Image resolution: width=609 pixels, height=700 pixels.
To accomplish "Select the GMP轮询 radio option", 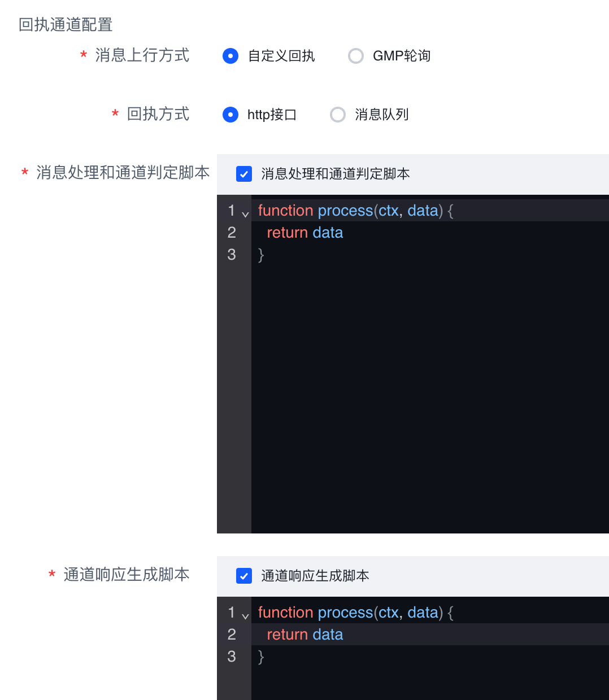I will [356, 56].
